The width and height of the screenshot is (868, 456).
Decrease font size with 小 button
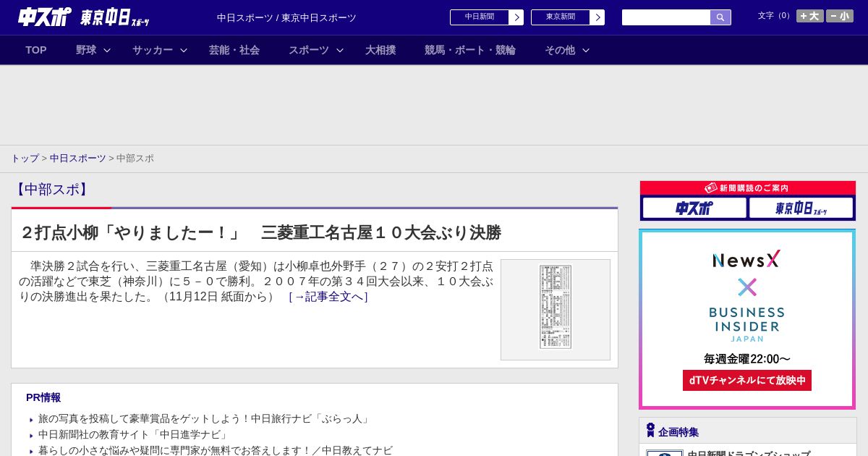[840, 16]
